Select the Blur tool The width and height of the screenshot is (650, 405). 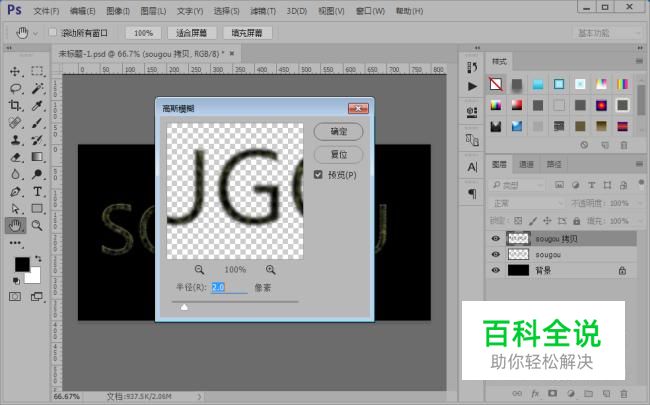pyautogui.click(x=15, y=174)
